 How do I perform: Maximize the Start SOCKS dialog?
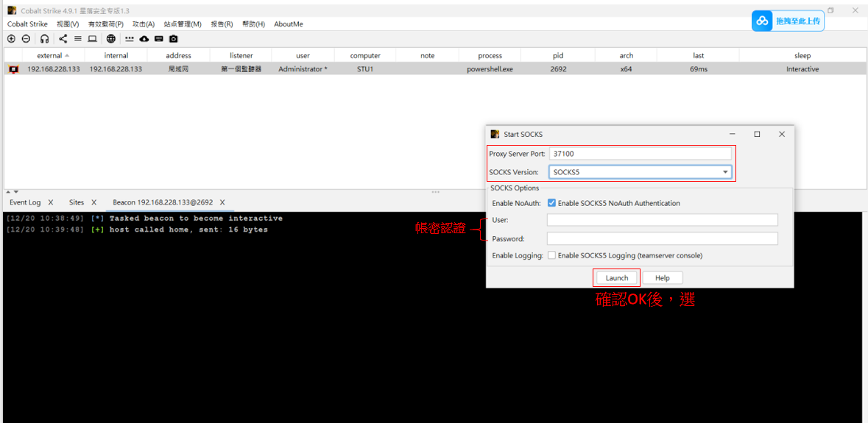[757, 134]
